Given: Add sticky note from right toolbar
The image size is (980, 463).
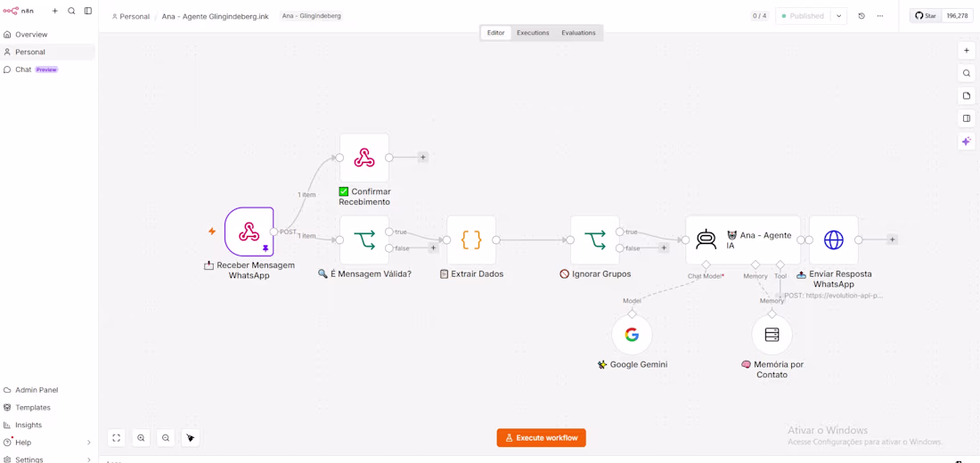Looking at the screenshot, I should 967,95.
